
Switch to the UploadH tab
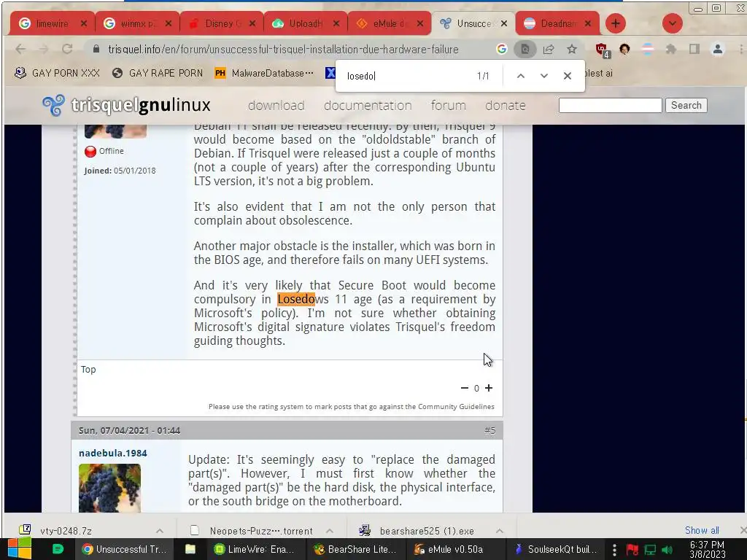pyautogui.click(x=306, y=23)
